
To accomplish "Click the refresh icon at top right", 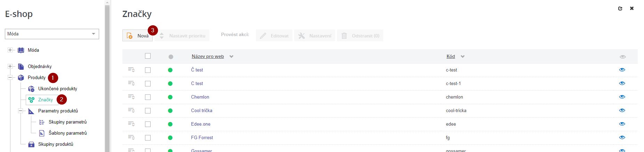I will 620,8.
